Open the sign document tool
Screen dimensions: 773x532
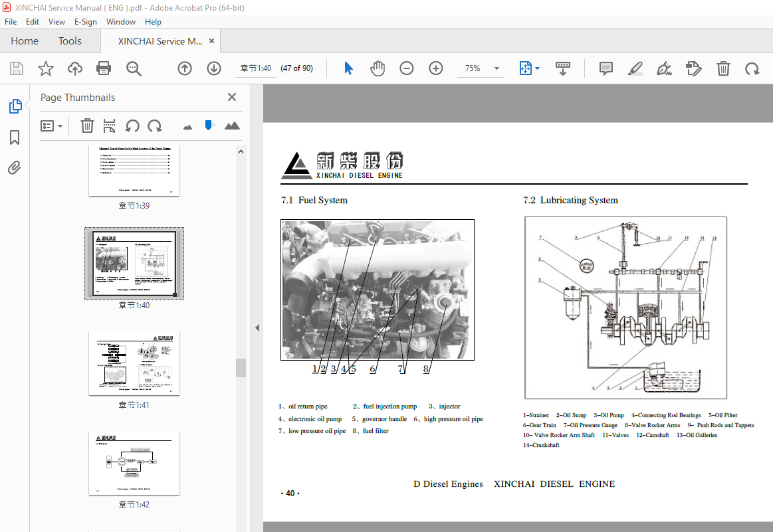[x=665, y=68]
